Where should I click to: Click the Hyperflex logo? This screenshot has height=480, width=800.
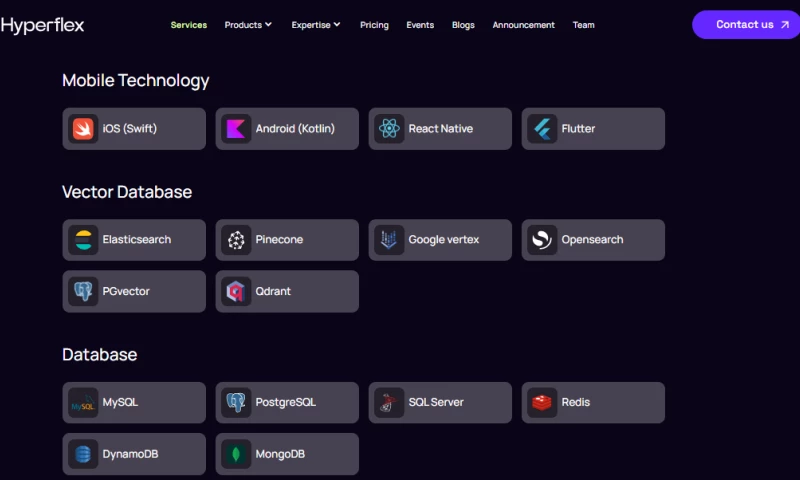42,25
